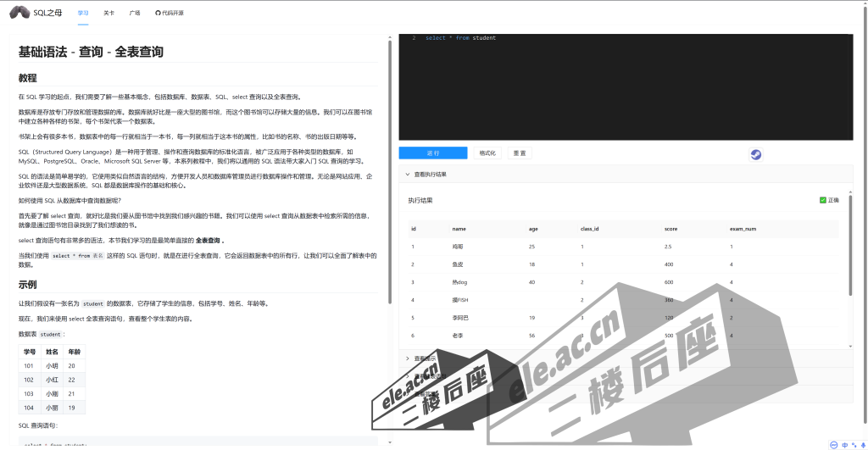Click the heading '基础语法 - 查询 - 全表查询'
This screenshot has height=450, width=868.
[91, 52]
